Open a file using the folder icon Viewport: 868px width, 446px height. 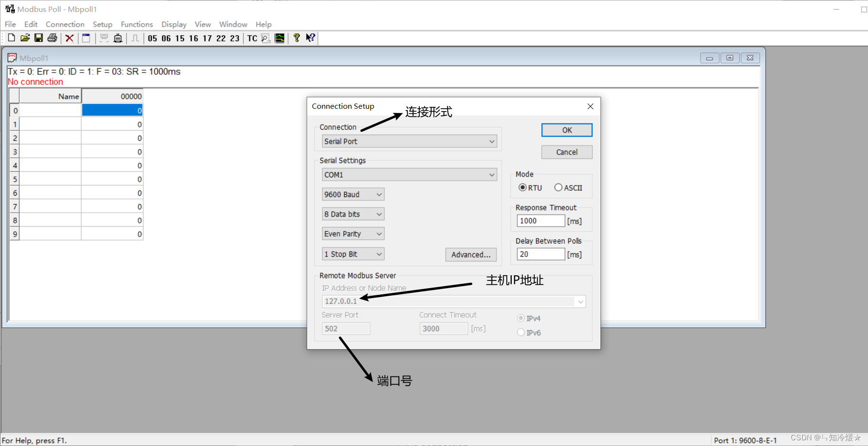click(25, 38)
